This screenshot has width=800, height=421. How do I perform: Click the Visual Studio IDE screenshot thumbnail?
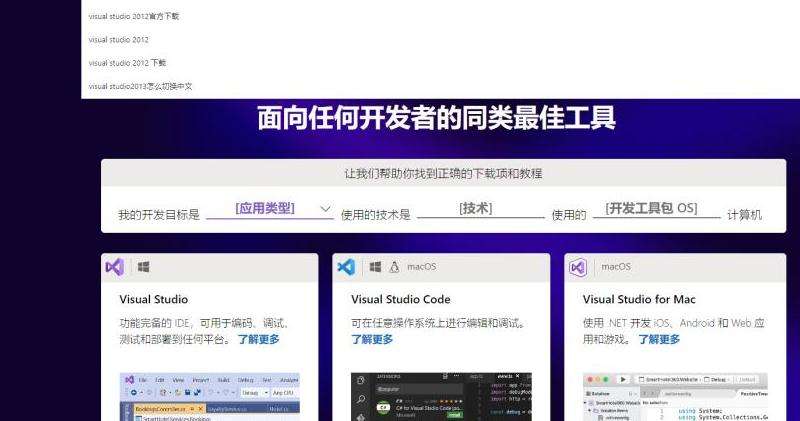pyautogui.click(x=210, y=397)
